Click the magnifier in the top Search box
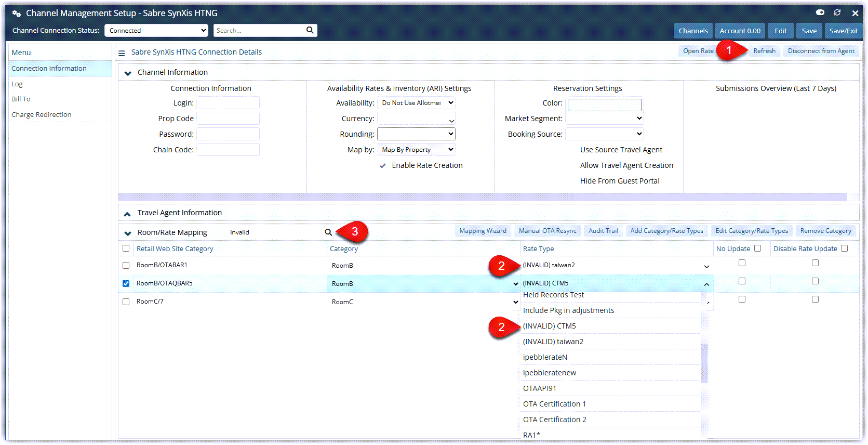Image resolution: width=868 pixels, height=445 pixels. coord(310,30)
